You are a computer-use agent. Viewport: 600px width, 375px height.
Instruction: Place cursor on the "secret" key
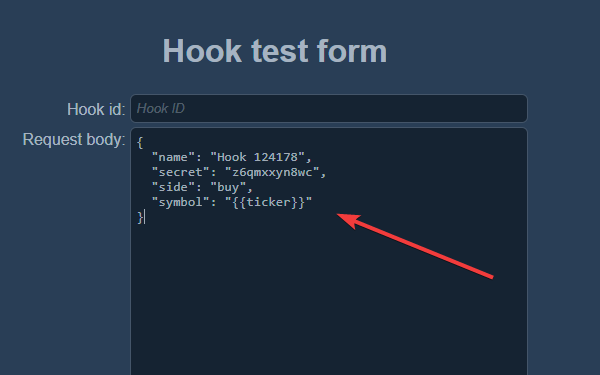click(x=181, y=172)
